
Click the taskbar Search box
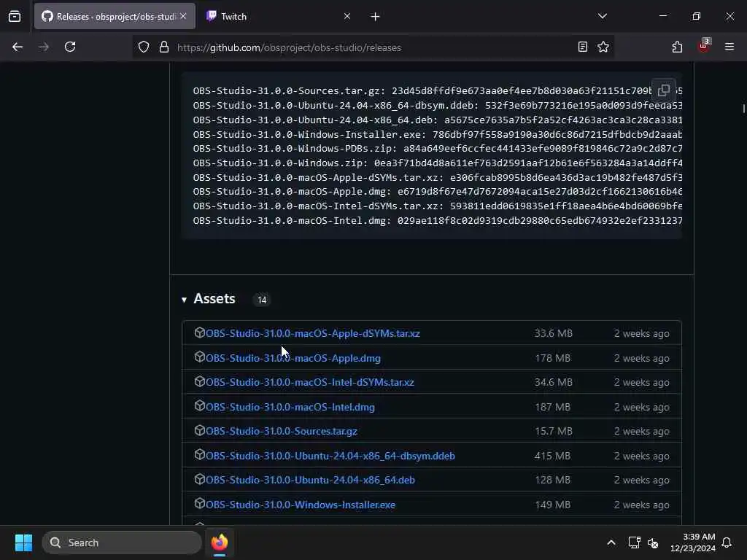[x=122, y=542]
